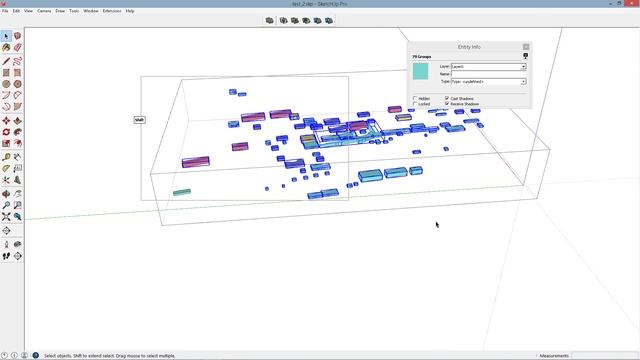Toggle the Locked checkbox
640x360 pixels.
point(415,104)
